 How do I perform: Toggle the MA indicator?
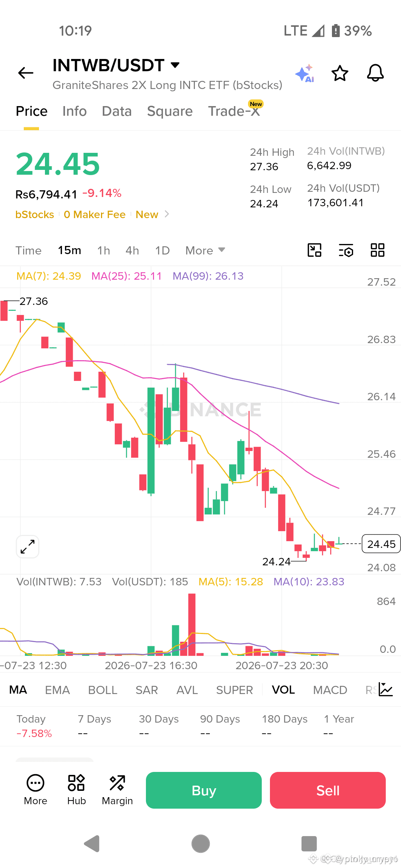click(18, 690)
